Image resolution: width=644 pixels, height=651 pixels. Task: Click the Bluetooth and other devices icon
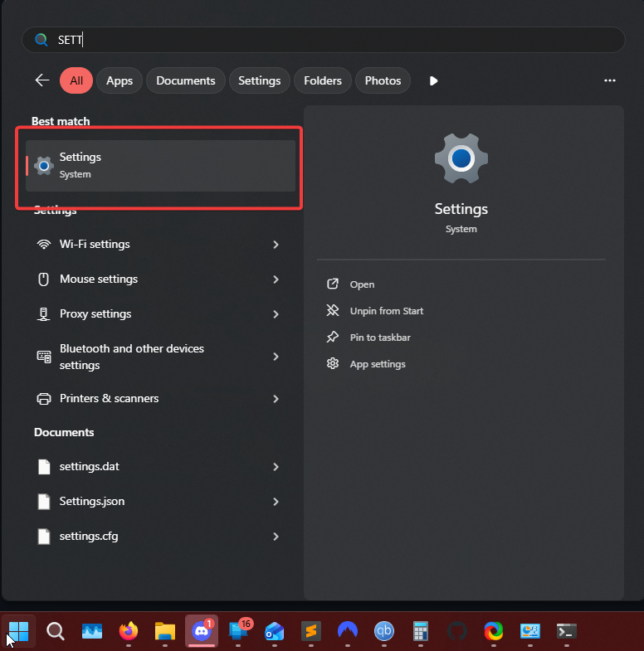tap(44, 357)
